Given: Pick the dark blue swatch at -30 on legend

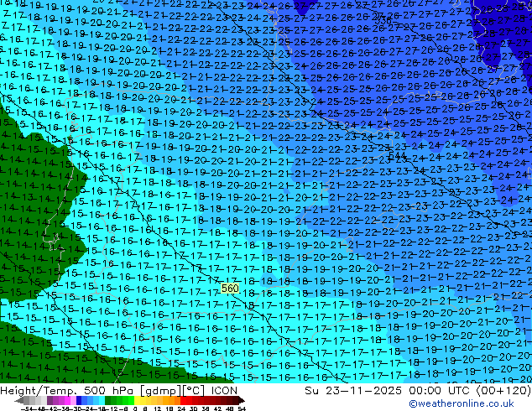Looking at the screenshot, I should click(79, 401).
